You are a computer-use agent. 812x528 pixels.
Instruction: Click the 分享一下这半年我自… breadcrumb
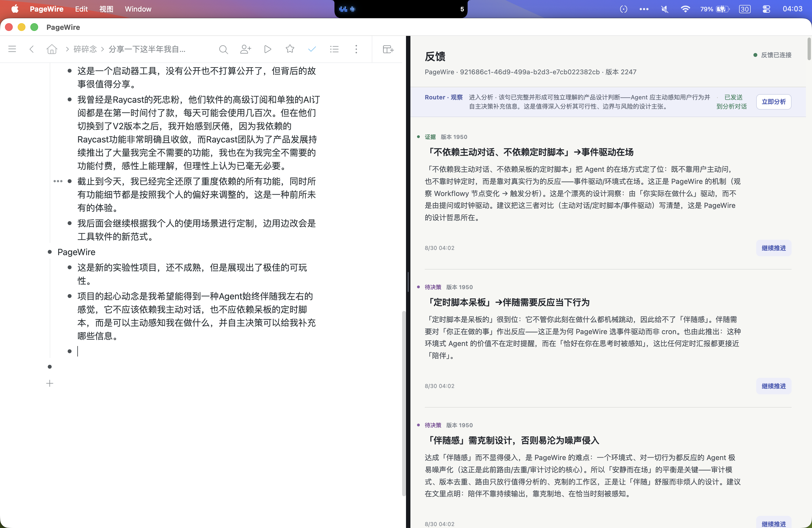pyautogui.click(x=147, y=49)
